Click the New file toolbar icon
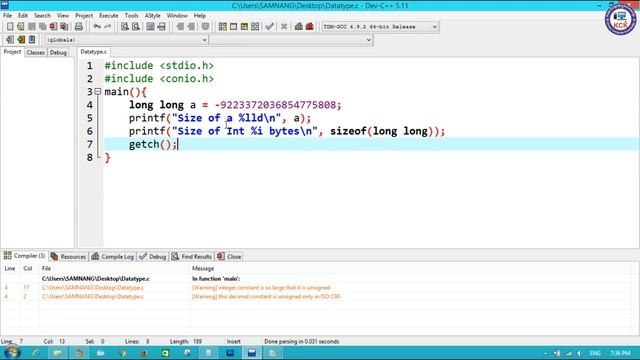This screenshot has height=360, width=640. (x=10, y=27)
